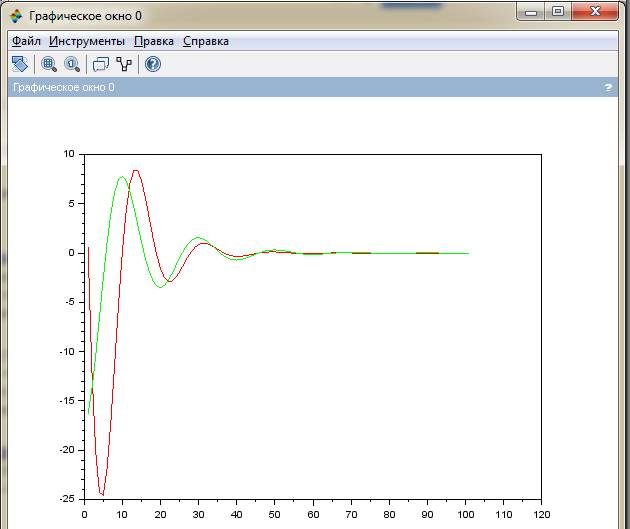Viewport: 630px width, 529px height.
Task: Click the y-axis label -15
Action: (x=67, y=400)
